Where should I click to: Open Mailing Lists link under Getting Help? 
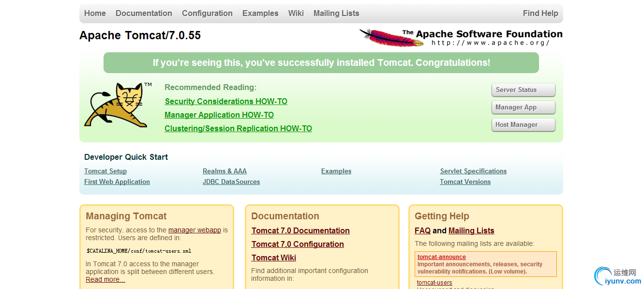471,230
